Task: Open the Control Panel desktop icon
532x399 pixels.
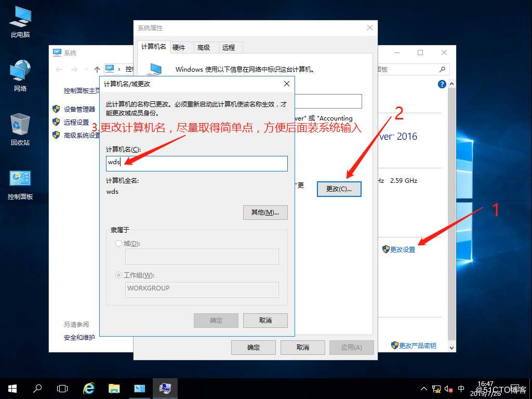Action: [x=20, y=184]
